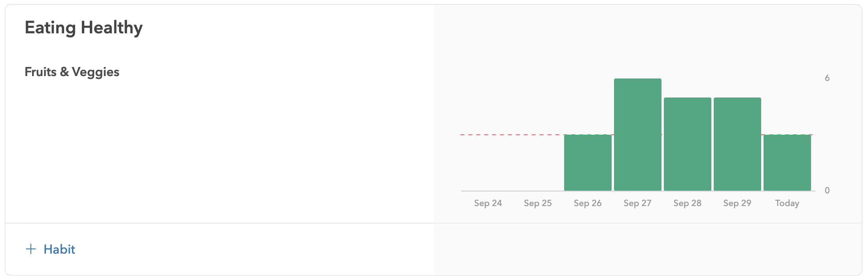Image resolution: width=868 pixels, height=279 pixels.
Task: Add a new Habit via link
Action: tap(51, 249)
